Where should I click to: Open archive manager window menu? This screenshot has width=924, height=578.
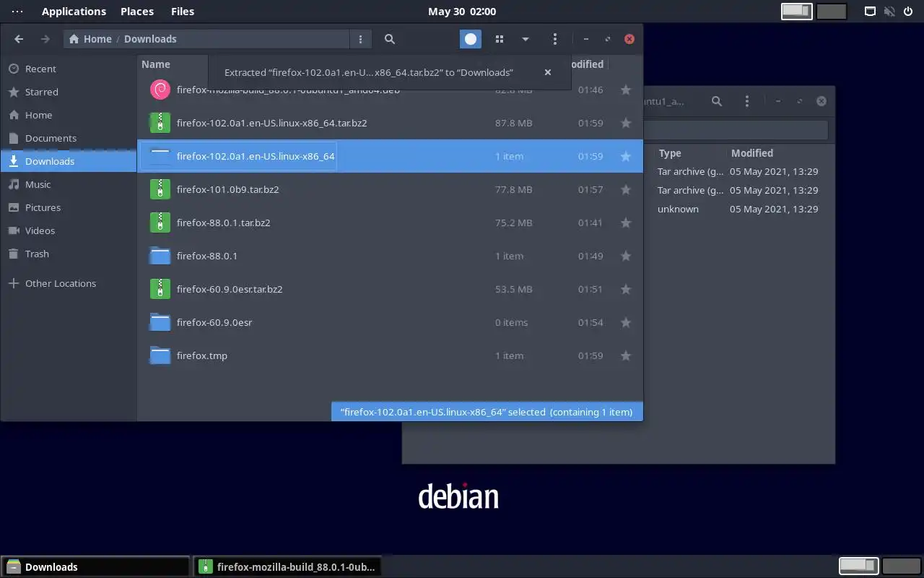[x=747, y=101]
